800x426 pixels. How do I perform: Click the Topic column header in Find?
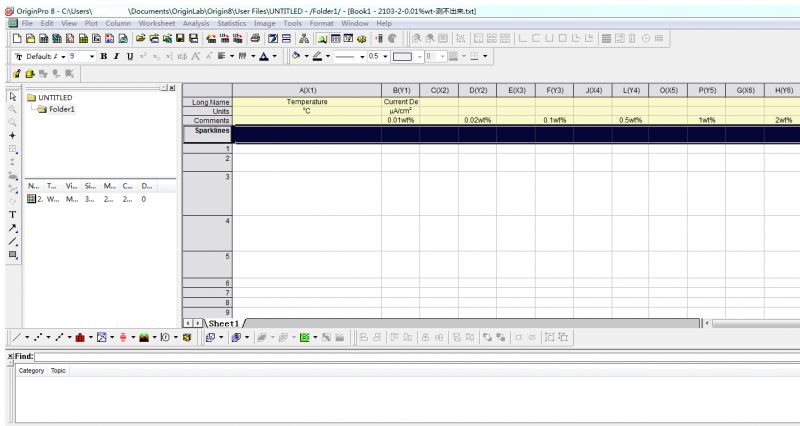pos(58,371)
